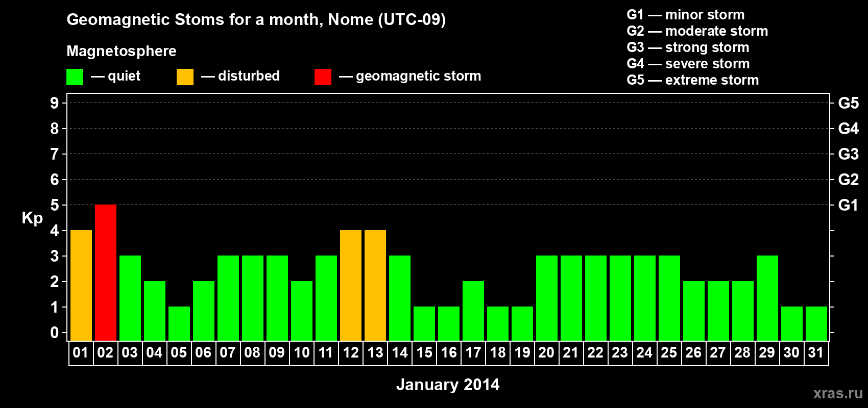This screenshot has width=868, height=408.
Task: Click the orange disturbed legend swatch
Action: click(185, 77)
